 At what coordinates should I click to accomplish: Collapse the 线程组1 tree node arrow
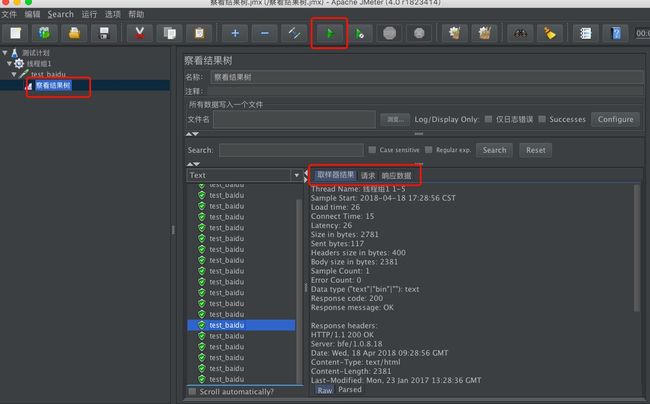click(9, 63)
